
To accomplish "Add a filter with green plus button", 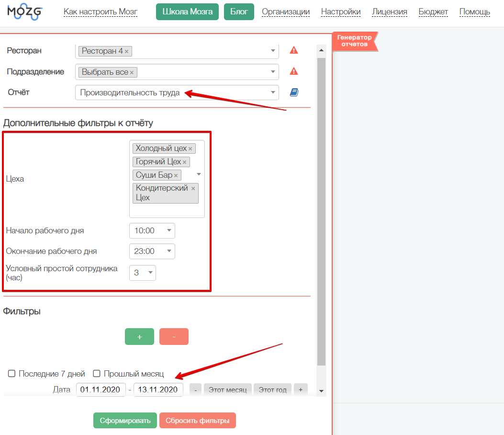I will coord(139,337).
